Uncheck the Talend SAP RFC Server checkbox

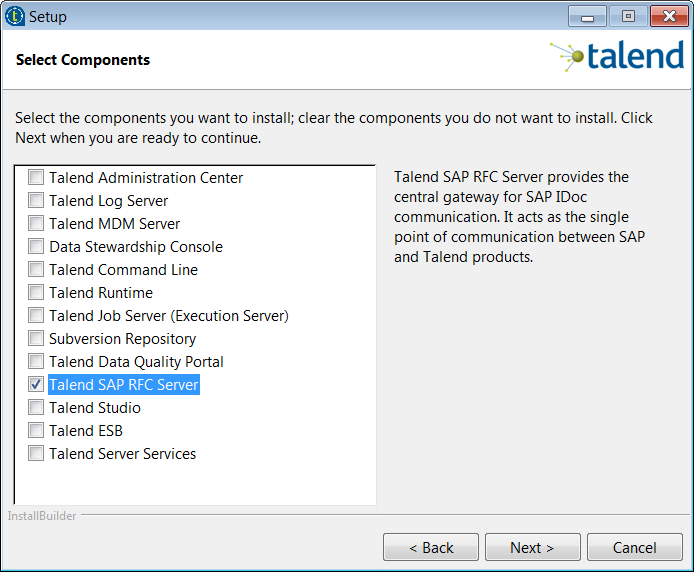(36, 385)
